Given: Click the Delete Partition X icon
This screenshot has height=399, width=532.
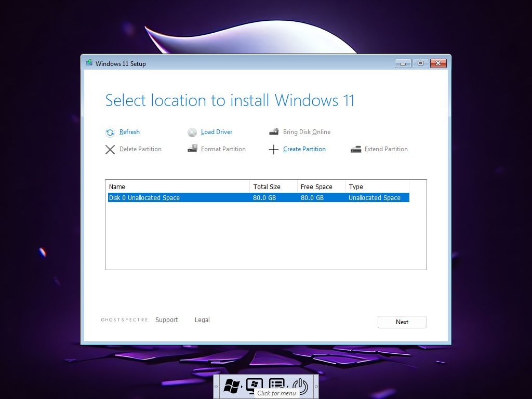Looking at the screenshot, I should coord(110,149).
